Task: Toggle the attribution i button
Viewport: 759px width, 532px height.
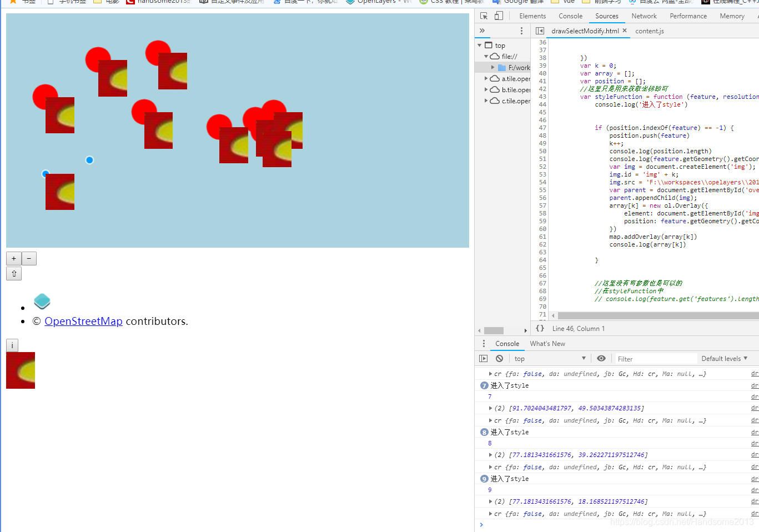Action: [12, 345]
